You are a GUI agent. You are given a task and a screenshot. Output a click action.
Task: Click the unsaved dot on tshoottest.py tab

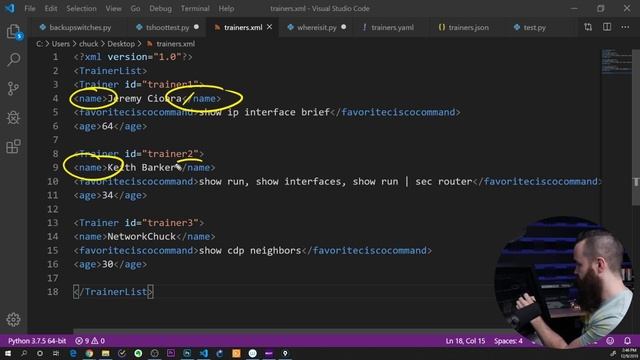[x=196, y=27]
